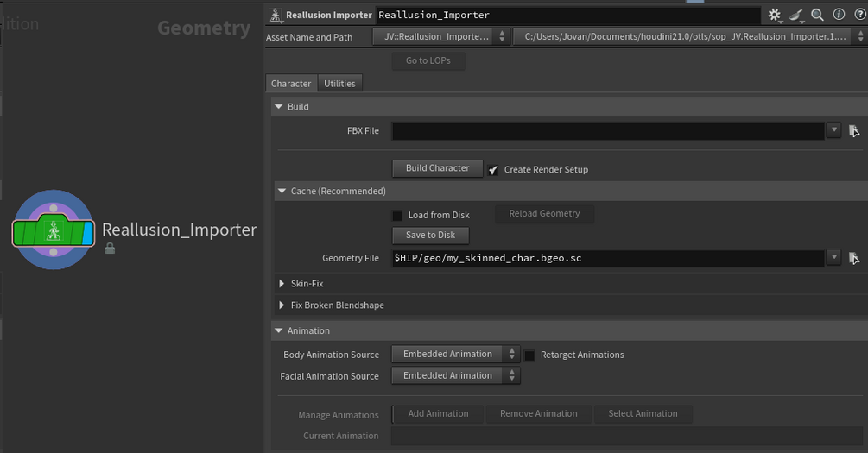Click the Reallusion Importer operator type icon
The height and width of the screenshot is (453, 868).
276,15
